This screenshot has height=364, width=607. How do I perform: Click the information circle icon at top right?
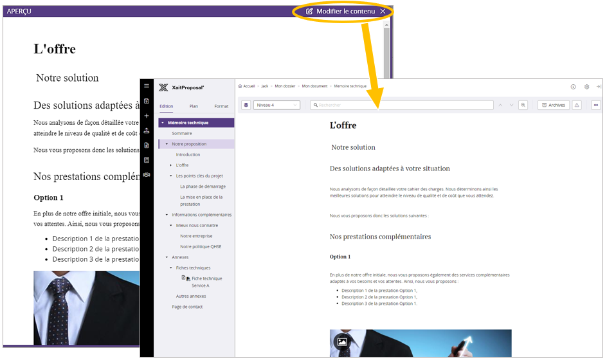pyautogui.click(x=574, y=86)
